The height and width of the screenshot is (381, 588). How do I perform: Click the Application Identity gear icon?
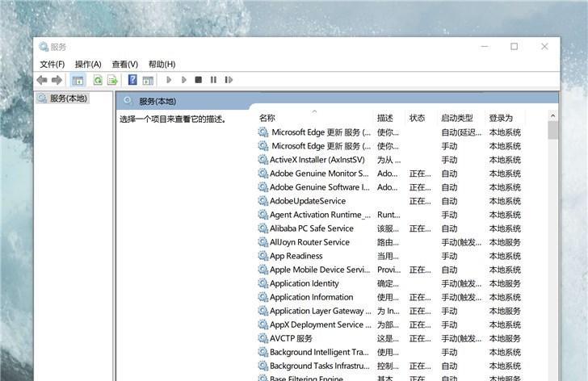point(262,283)
